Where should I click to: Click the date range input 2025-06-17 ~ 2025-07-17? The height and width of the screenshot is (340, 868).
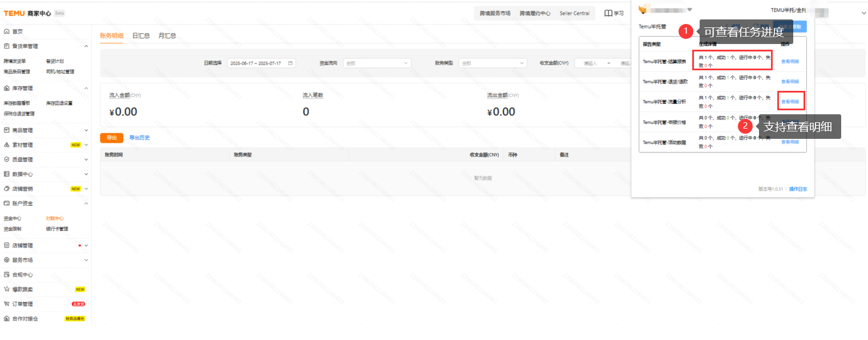(261, 63)
